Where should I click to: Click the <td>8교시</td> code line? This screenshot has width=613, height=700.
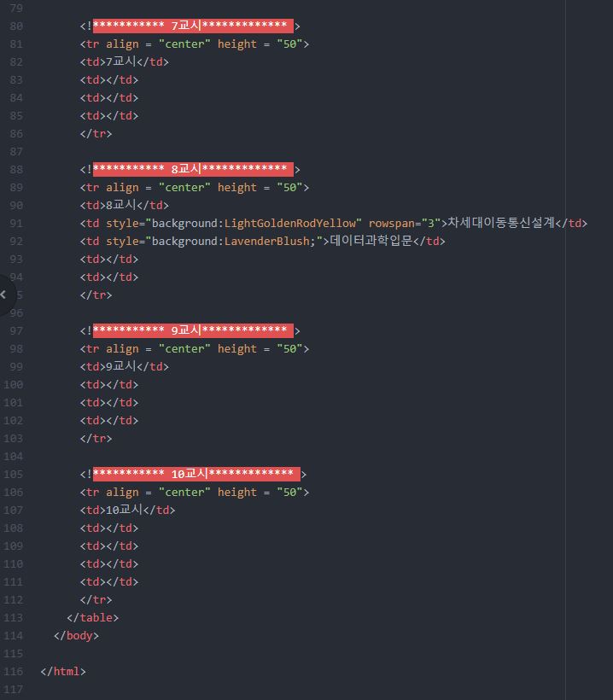tap(124, 205)
